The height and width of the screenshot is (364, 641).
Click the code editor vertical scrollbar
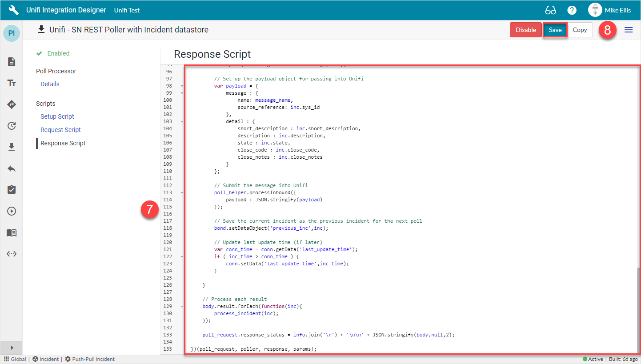(x=638, y=307)
